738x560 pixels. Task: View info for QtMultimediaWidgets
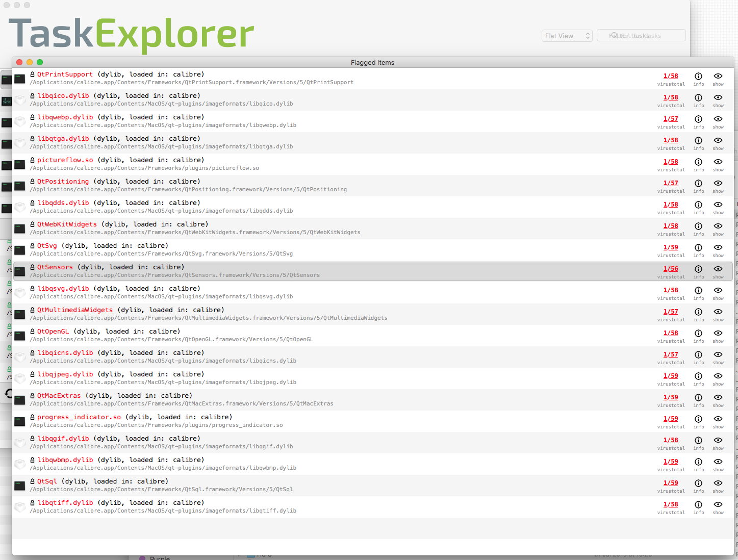698,312
